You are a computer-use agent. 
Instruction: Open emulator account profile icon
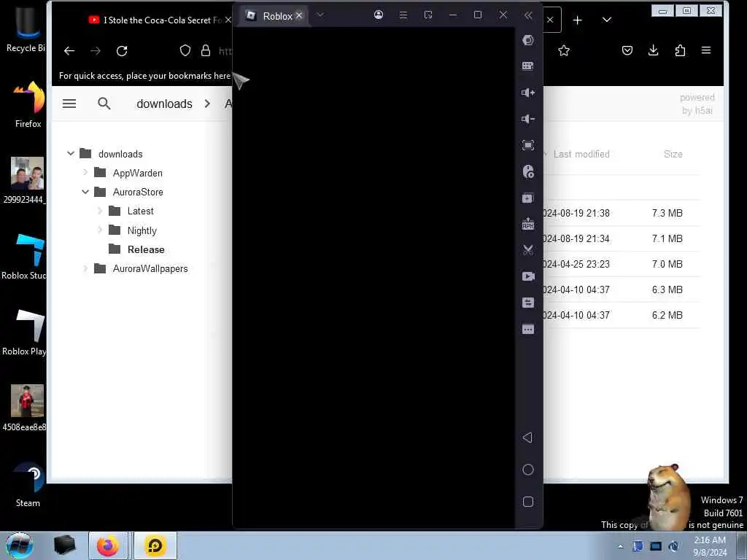click(x=379, y=15)
